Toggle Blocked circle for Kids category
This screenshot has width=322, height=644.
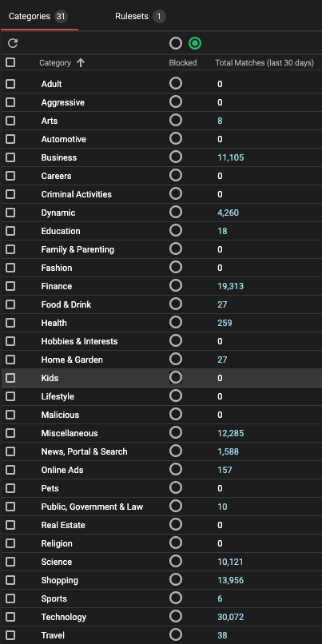point(175,377)
